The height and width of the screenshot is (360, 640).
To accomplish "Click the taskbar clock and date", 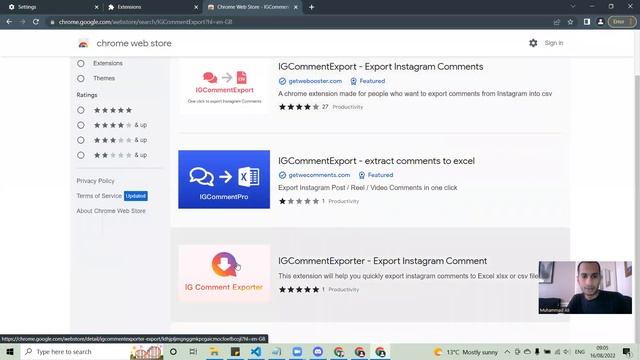I will [x=602, y=352].
